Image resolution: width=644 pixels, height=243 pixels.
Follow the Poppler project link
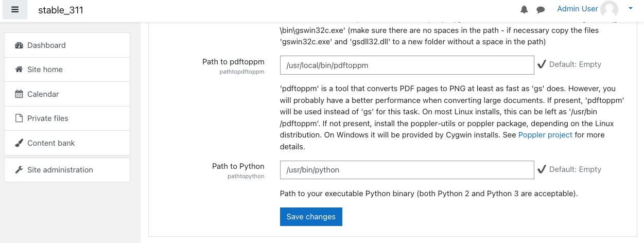pyautogui.click(x=545, y=135)
